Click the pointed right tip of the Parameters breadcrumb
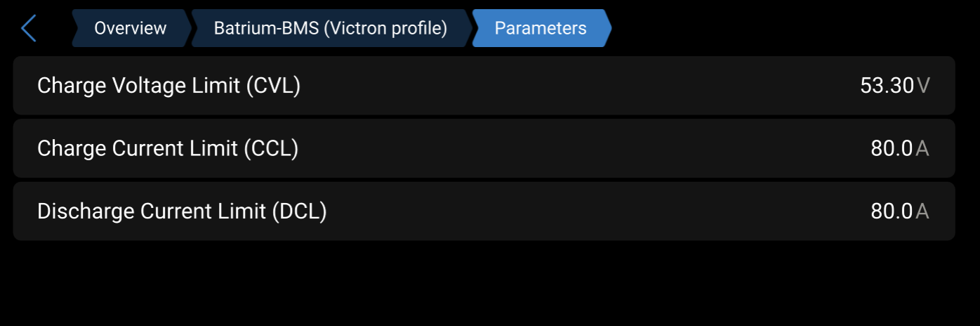The height and width of the screenshot is (326, 980). (607, 28)
